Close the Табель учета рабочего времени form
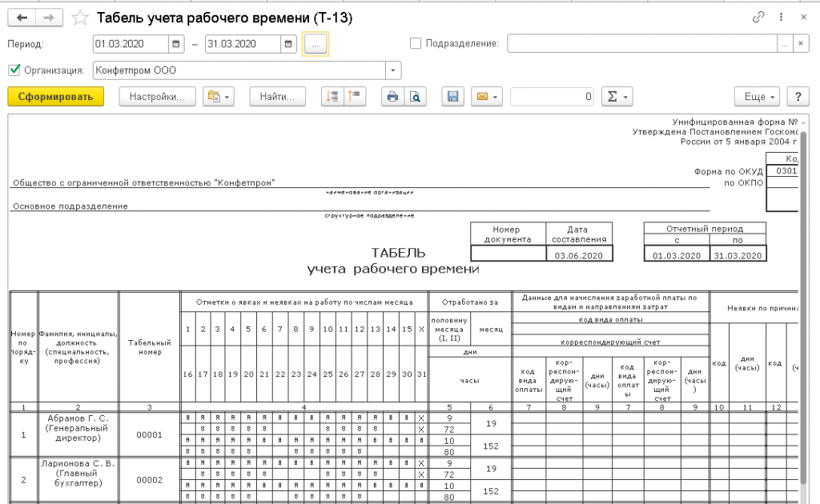The height and width of the screenshot is (504, 820). [x=804, y=18]
